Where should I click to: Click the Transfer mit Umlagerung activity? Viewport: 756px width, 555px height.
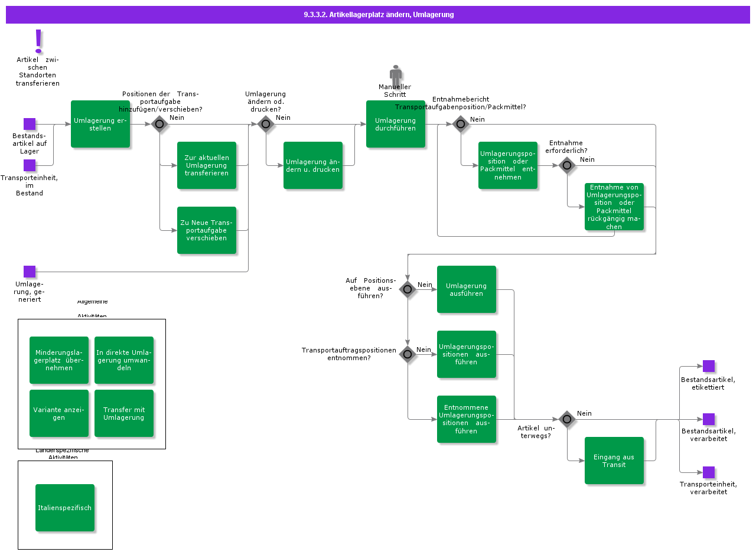pos(124,413)
